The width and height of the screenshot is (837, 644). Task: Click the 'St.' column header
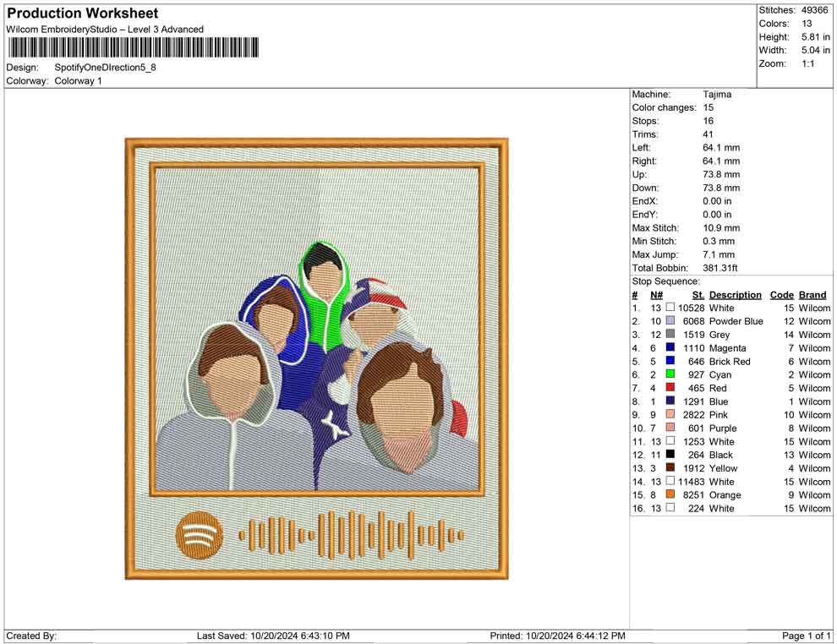(x=698, y=295)
